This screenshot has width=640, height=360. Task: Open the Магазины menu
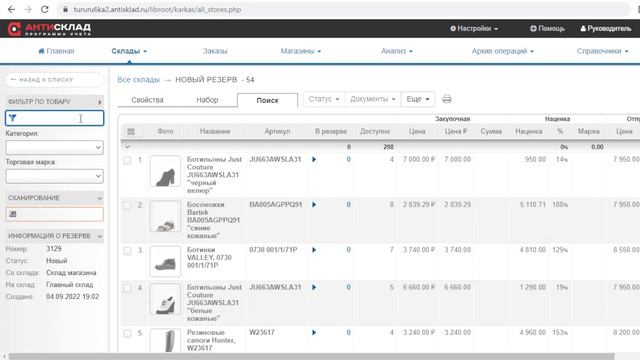point(300,51)
